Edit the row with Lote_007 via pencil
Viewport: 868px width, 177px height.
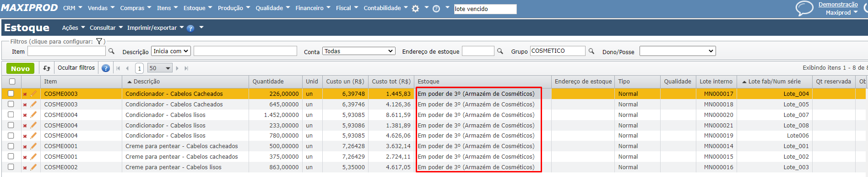[33, 115]
